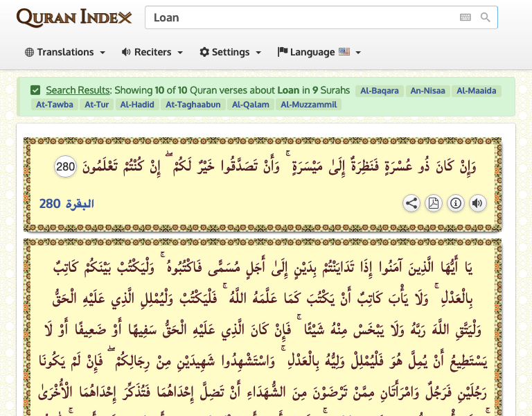Image resolution: width=532 pixels, height=416 pixels.
Task: Open the virtual keyboard icon in search box
Action: [465, 17]
